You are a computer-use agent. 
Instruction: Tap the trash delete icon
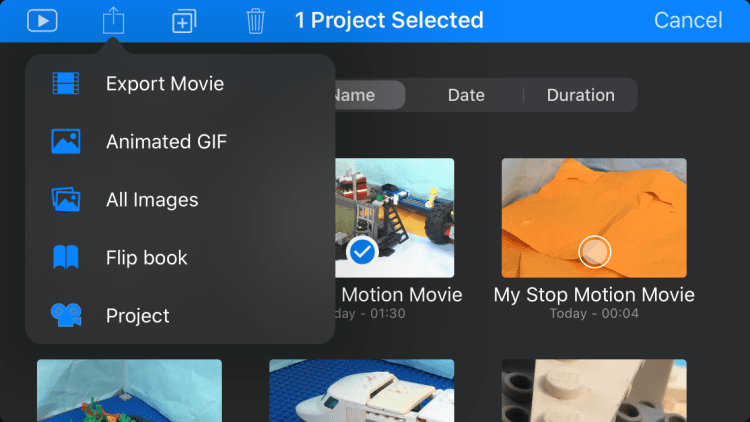click(256, 20)
